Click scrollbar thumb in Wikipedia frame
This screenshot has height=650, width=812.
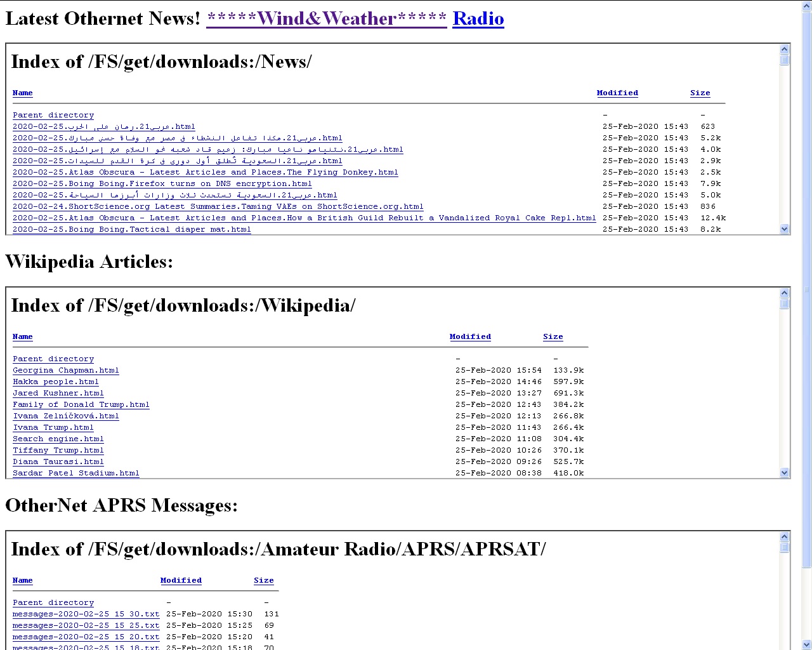click(785, 303)
